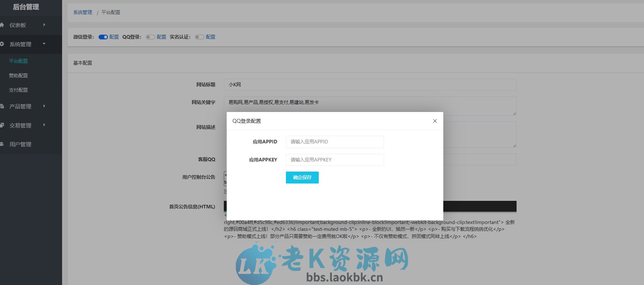The height and width of the screenshot is (285, 644).
Task: Click the 基本配置 section heading
Action: pyautogui.click(x=83, y=63)
